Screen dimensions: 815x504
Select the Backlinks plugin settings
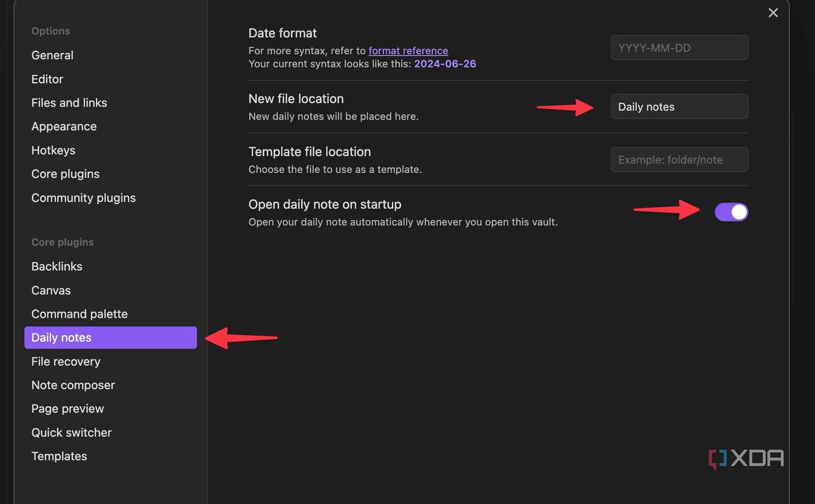point(57,266)
